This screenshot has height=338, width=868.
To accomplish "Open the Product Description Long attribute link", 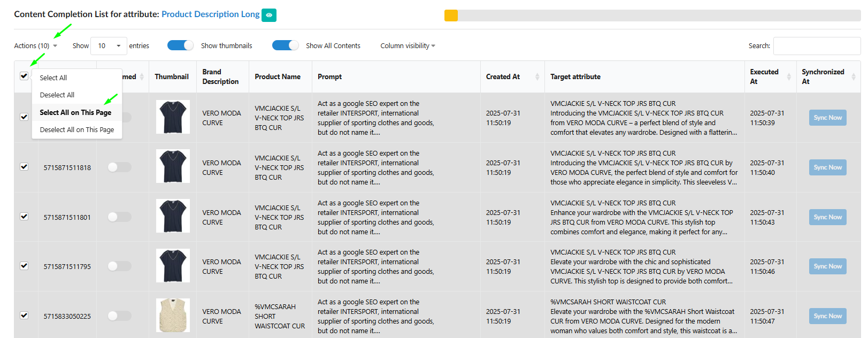I will [x=211, y=14].
